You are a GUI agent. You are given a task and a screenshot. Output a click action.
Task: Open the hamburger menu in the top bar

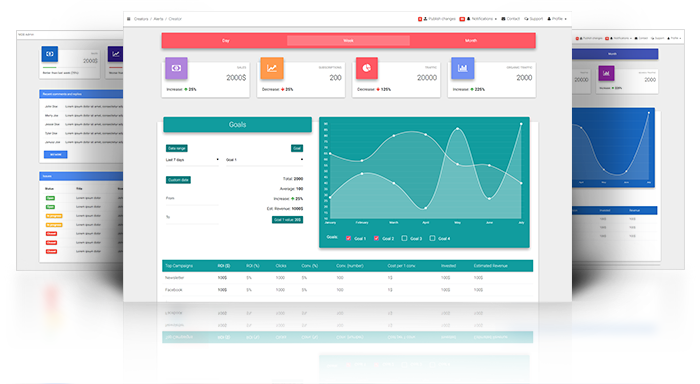click(129, 19)
